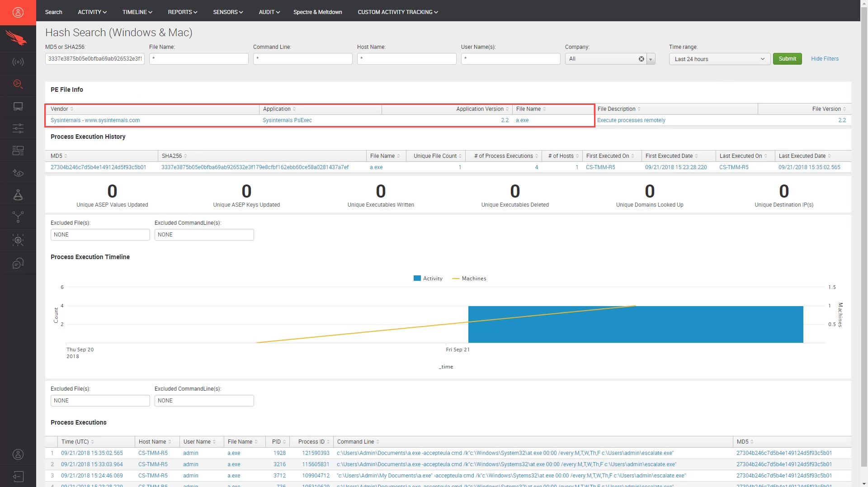Click the blue Activity bar in timeline
The height and width of the screenshot is (487, 868).
pyautogui.click(x=636, y=324)
